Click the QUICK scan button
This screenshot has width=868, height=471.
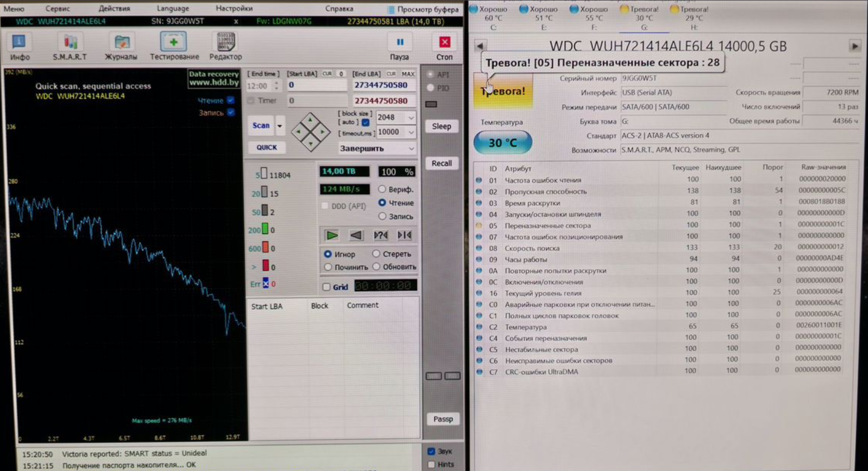click(267, 148)
